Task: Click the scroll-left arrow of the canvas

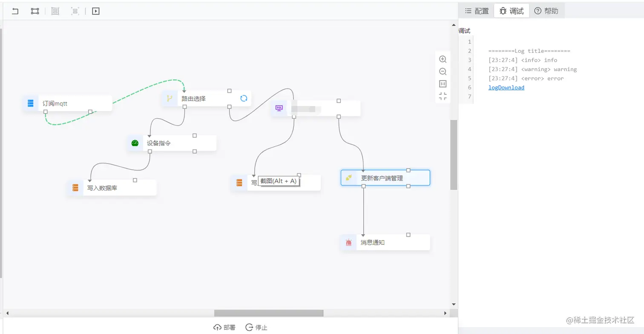Action: pos(7,313)
